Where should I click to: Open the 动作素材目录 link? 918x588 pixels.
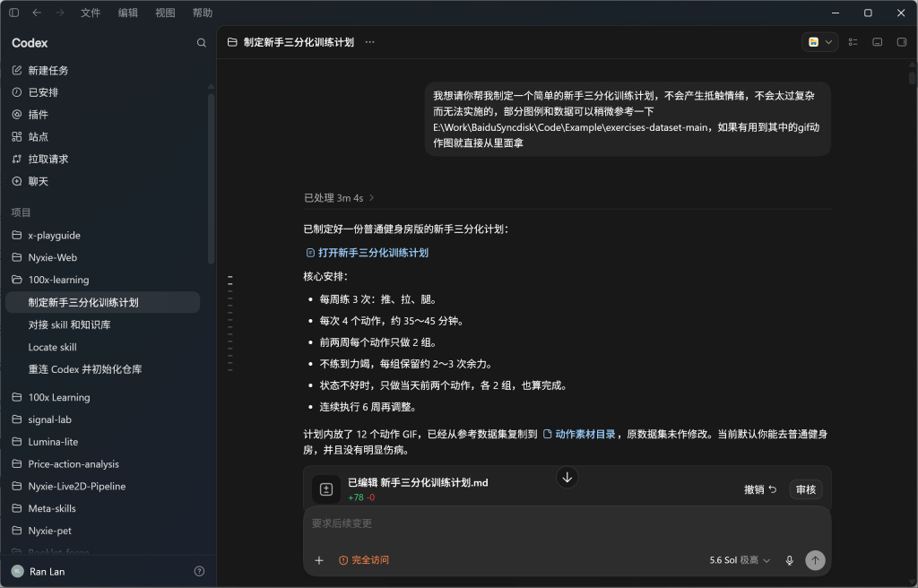[579, 434]
